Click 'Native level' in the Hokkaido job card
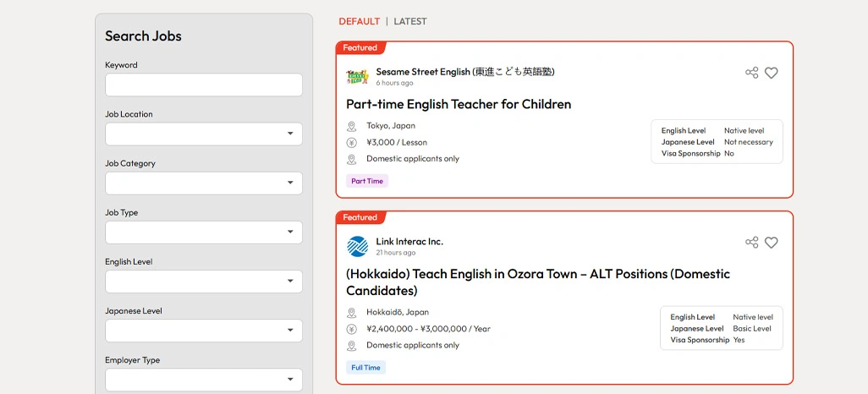Screen dimensions: 868x394 coord(753,317)
